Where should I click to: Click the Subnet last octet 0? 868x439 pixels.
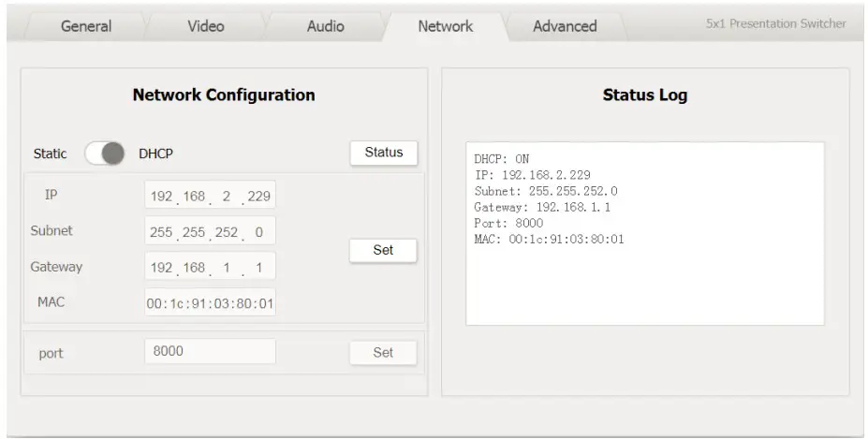click(x=258, y=232)
